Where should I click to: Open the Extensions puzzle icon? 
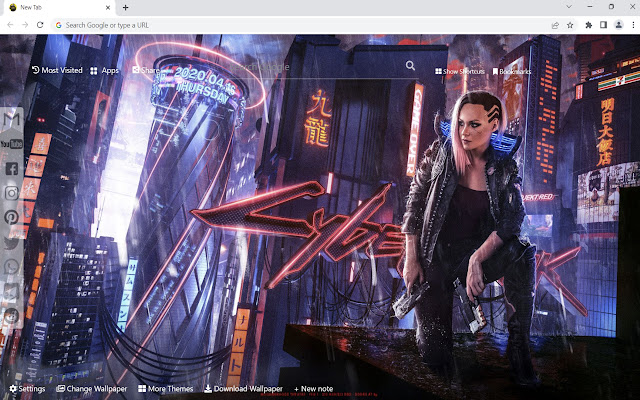click(x=589, y=25)
